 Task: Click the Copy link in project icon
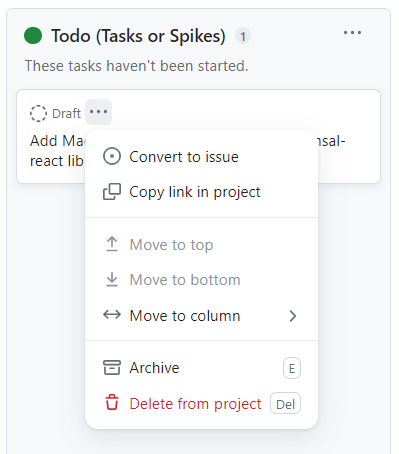(x=112, y=192)
